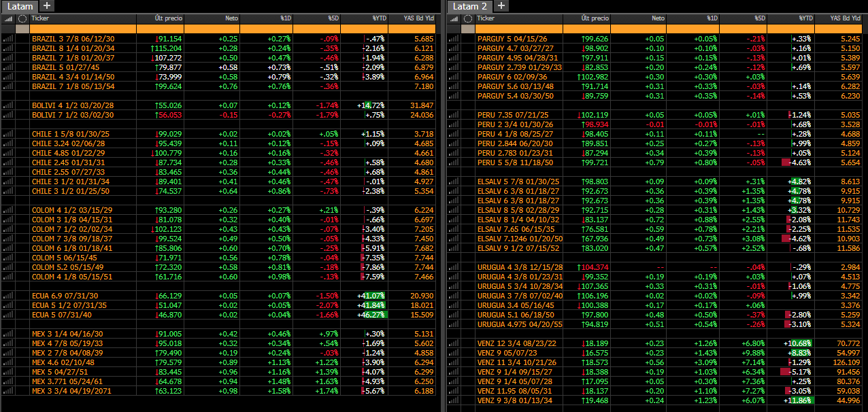Screen dimensions: 868x412
Task: Click the 102.982 price for PARGUY 6 02/09/36
Action: coord(595,77)
